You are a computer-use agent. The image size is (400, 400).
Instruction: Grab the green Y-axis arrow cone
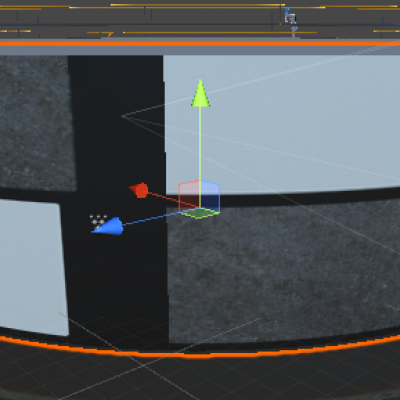click(200, 94)
